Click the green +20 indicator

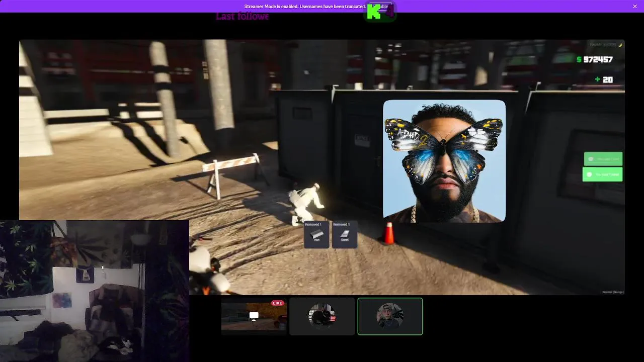pos(604,79)
